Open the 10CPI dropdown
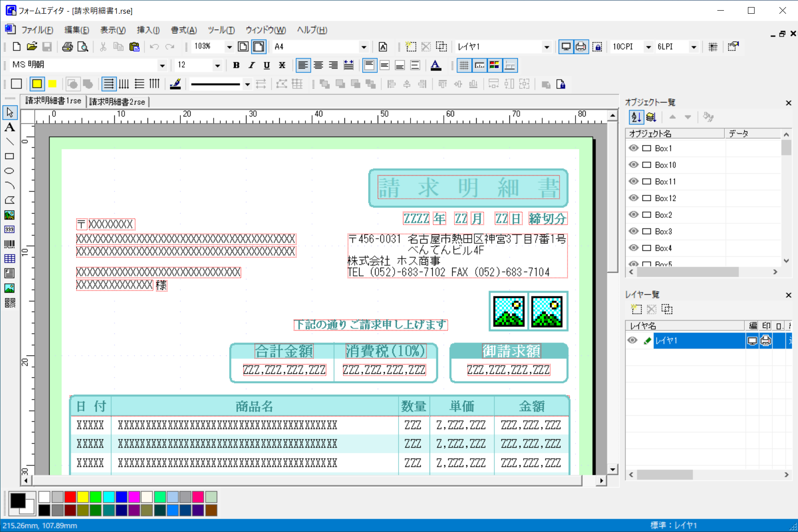 (648, 47)
